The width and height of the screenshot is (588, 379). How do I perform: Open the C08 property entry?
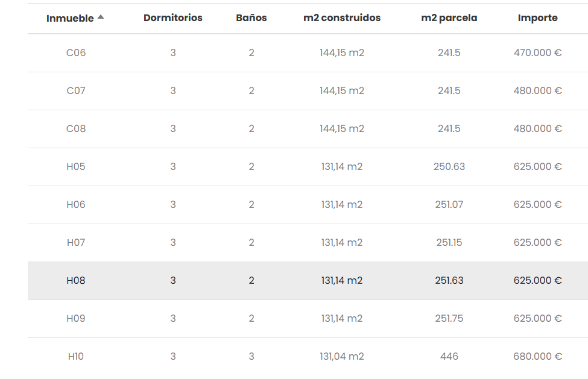point(76,129)
